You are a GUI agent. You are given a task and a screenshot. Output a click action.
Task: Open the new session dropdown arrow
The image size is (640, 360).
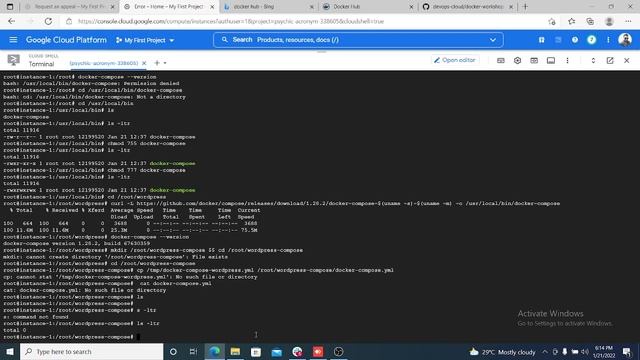coord(165,63)
